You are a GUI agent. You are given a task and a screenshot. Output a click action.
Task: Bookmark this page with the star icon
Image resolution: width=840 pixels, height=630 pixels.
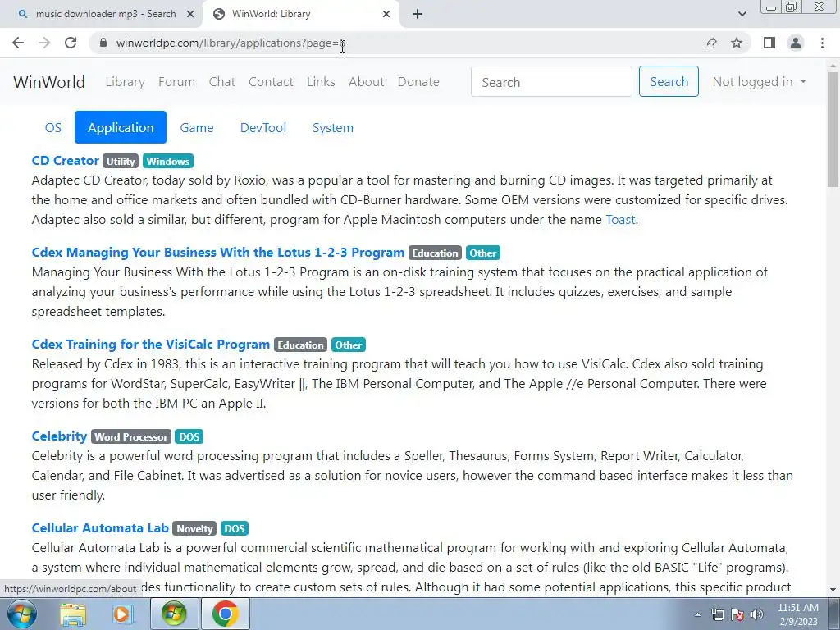(x=737, y=43)
